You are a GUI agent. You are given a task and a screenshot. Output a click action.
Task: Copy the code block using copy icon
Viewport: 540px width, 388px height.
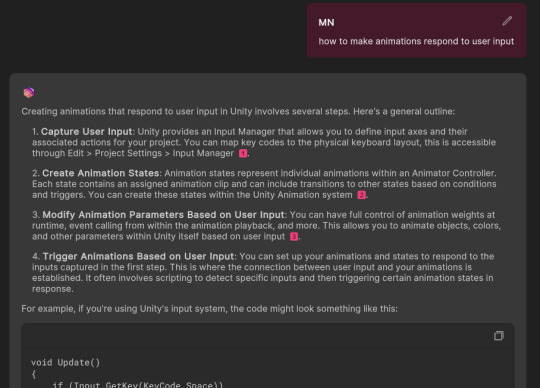click(x=499, y=336)
